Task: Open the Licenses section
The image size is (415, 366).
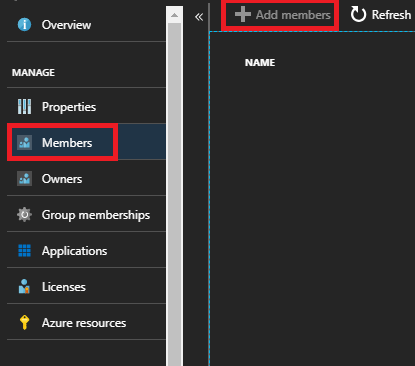Action: [86, 287]
